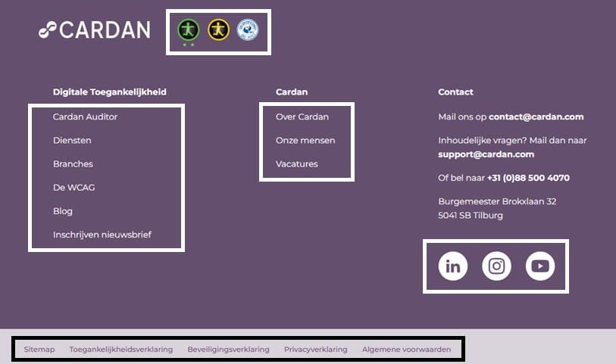Viewport: 616px width, 364px height.
Task: Open the Cardan Auditor link
Action: 86,117
